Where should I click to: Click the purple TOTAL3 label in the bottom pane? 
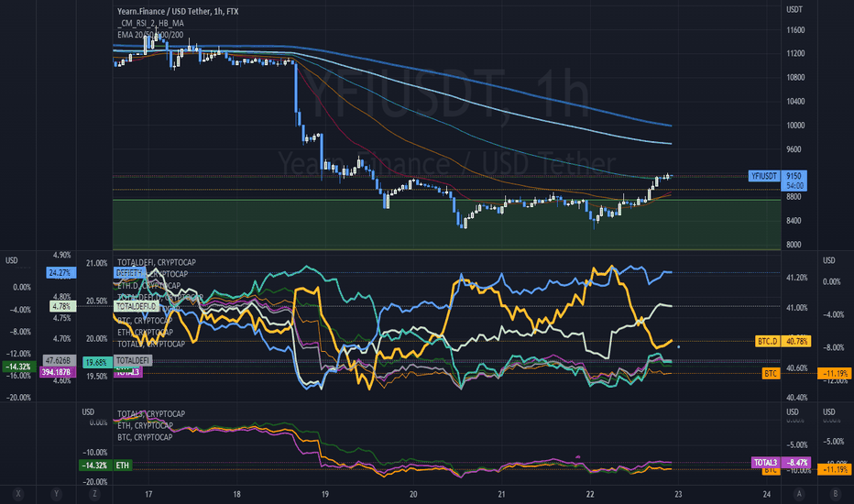(x=765, y=463)
